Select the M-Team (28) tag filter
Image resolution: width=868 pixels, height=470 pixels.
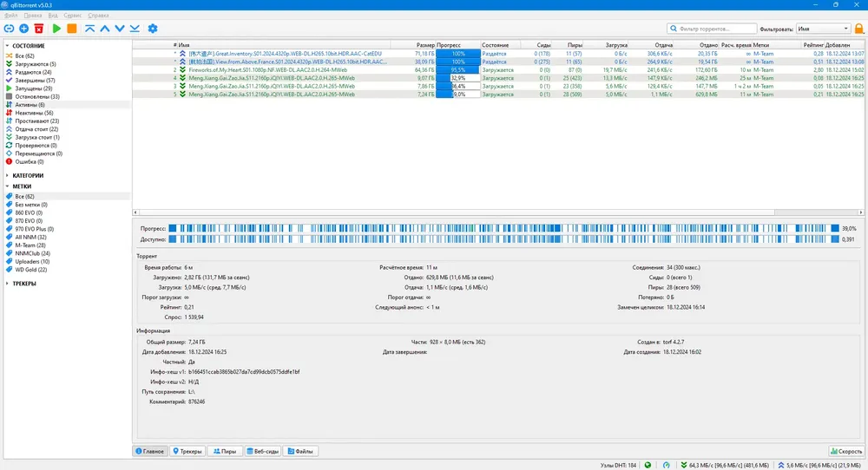pos(30,245)
